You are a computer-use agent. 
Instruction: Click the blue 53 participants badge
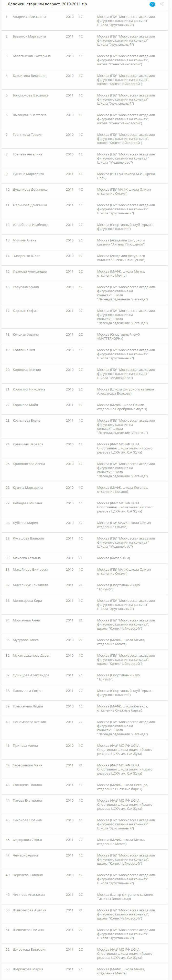point(153,4)
